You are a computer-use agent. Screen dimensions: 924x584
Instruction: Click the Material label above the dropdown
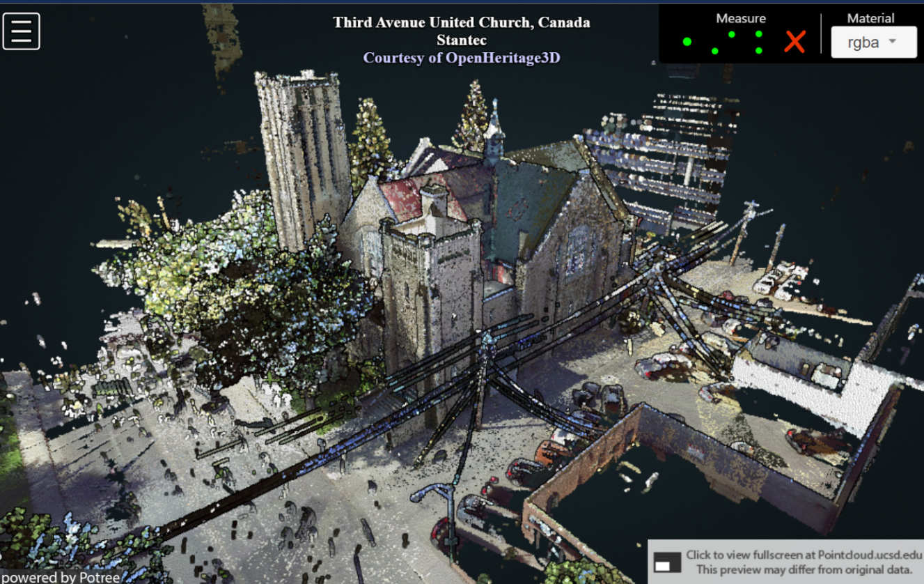pyautogui.click(x=870, y=18)
